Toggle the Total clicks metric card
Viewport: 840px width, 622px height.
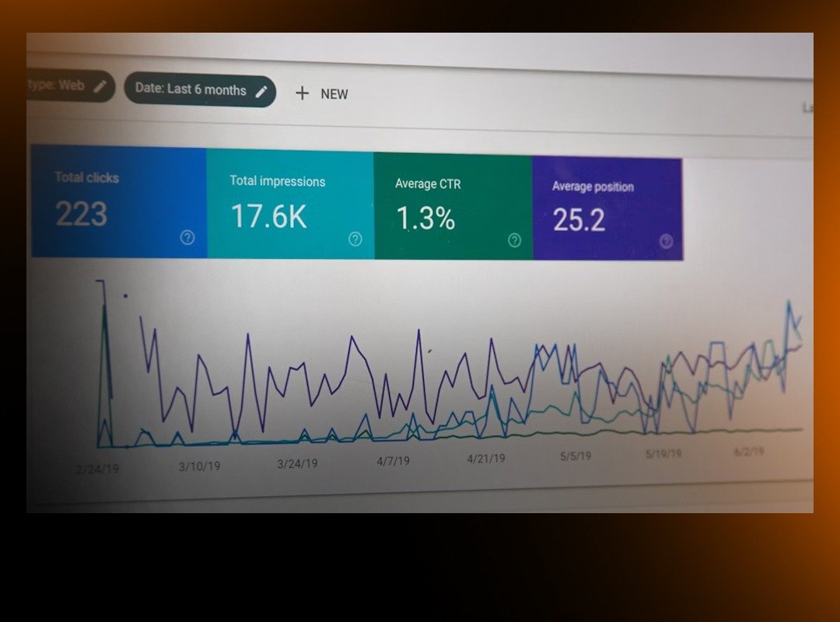pyautogui.click(x=117, y=202)
